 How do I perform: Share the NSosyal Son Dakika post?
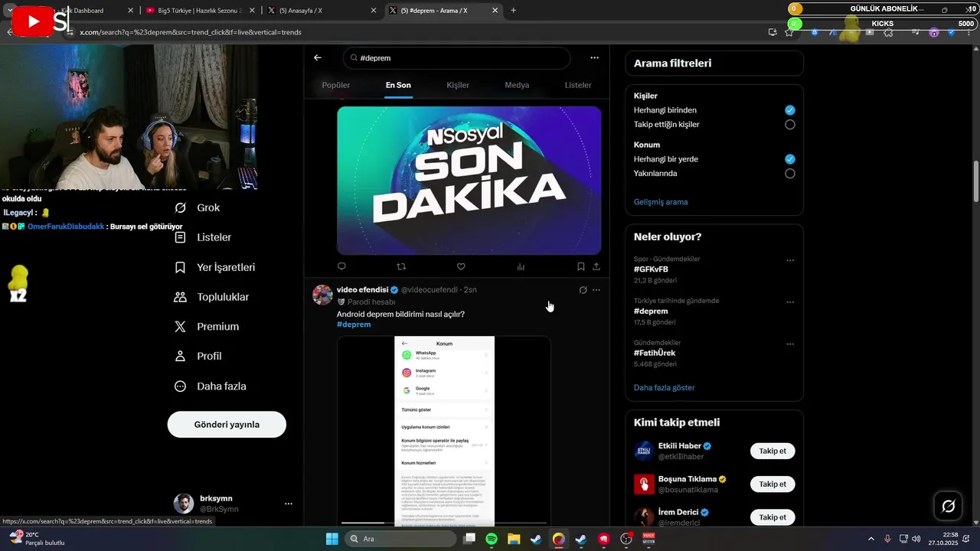click(596, 266)
